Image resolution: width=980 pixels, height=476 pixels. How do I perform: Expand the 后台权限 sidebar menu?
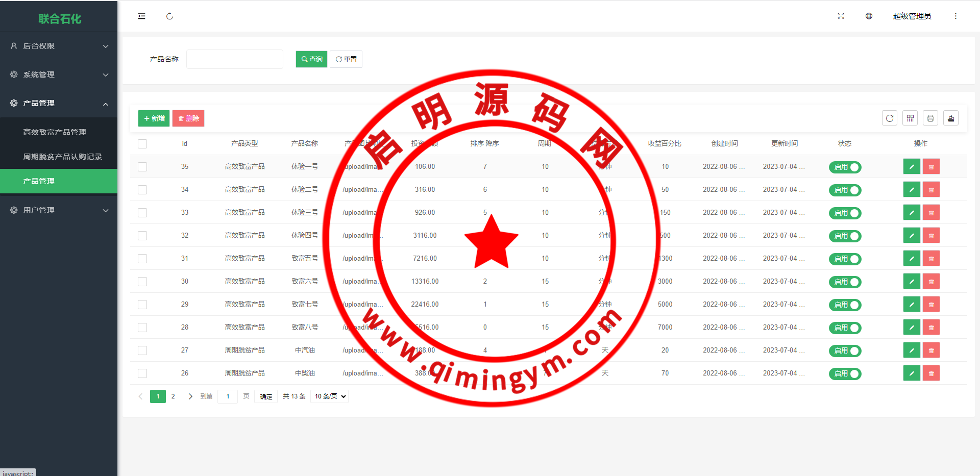tap(59, 46)
